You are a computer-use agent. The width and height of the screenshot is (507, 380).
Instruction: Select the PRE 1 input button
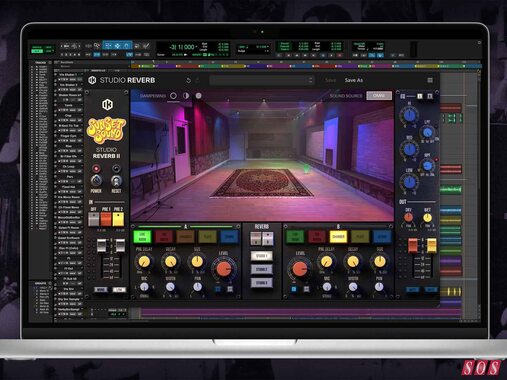(106, 219)
